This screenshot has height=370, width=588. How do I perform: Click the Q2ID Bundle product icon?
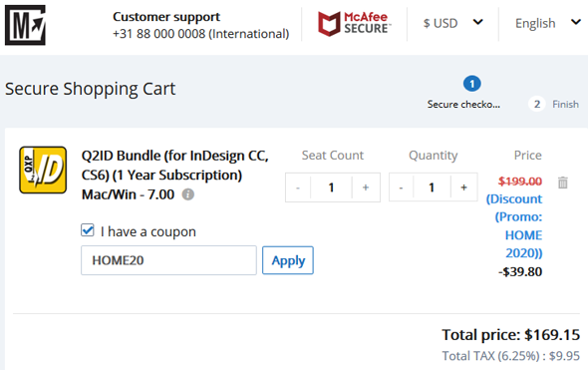coord(43,170)
